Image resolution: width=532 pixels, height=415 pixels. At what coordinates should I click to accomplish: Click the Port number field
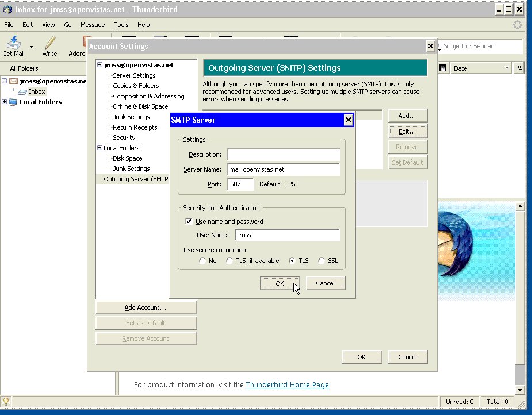pyautogui.click(x=240, y=184)
